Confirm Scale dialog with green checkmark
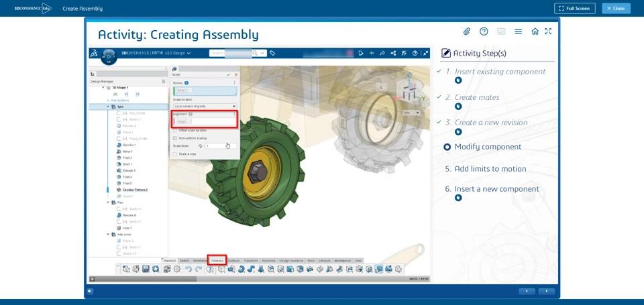Screen dimensions: 644x305 [x=228, y=74]
